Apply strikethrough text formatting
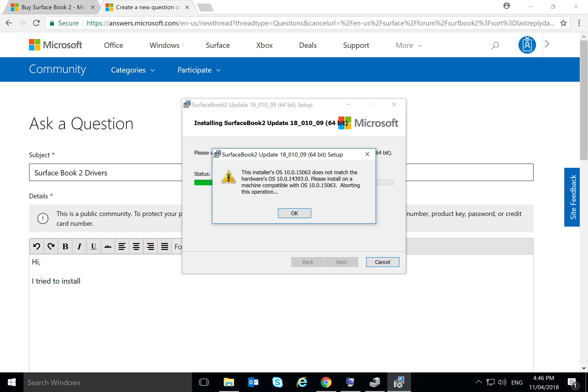Viewport: 588px width, 392px height. coord(108,247)
